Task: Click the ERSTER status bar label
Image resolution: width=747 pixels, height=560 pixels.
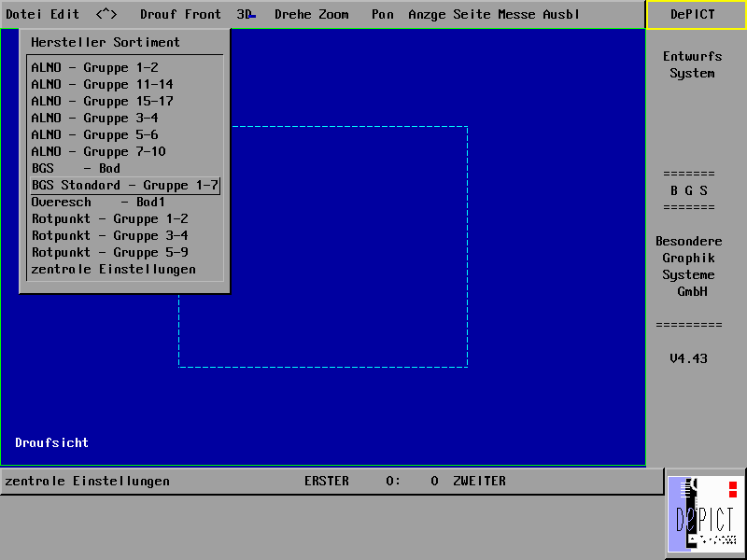Action: (327, 481)
